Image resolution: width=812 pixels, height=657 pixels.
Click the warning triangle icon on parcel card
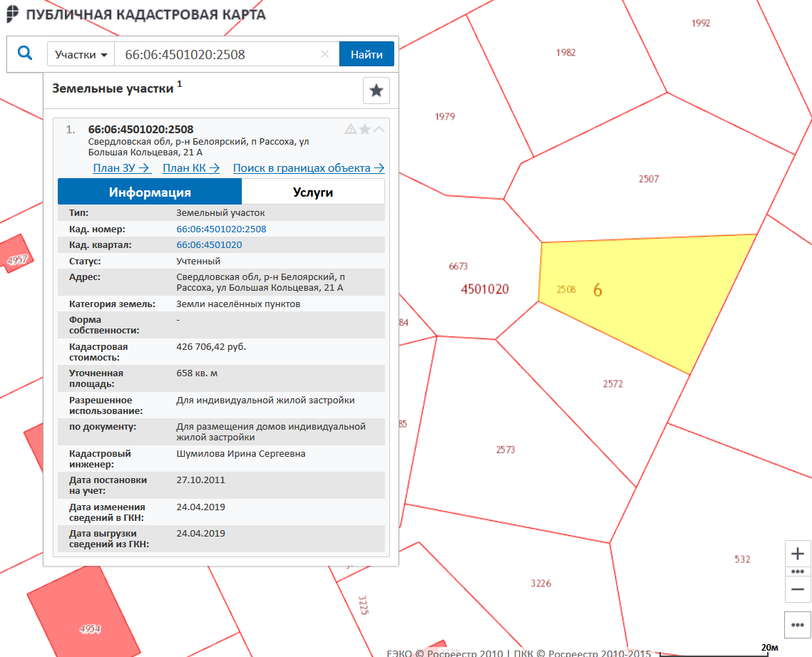(x=350, y=129)
